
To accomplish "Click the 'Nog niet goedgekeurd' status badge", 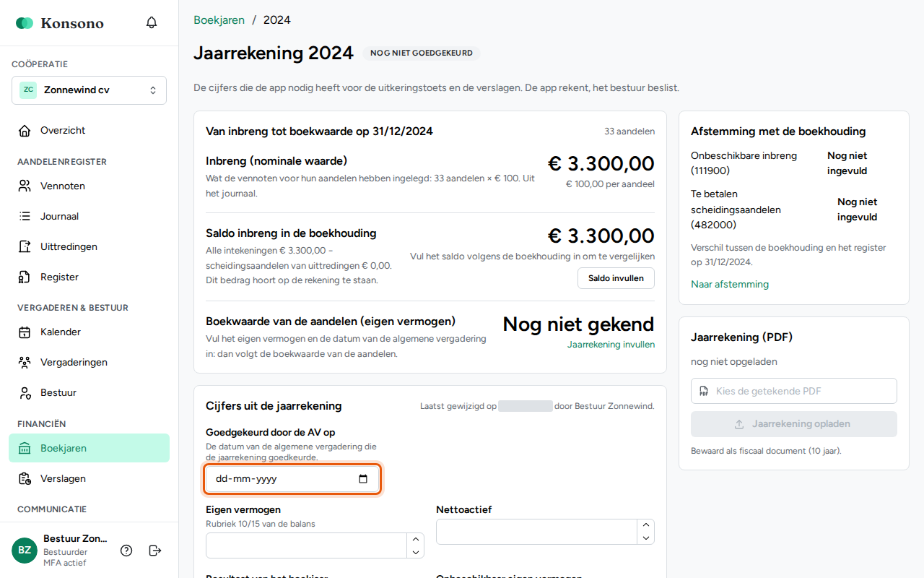I will pyautogui.click(x=422, y=53).
